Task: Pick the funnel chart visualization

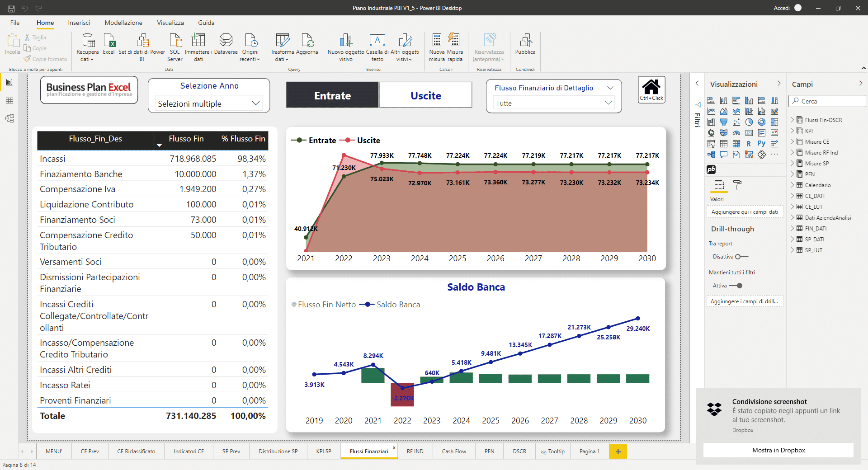Action: pos(724,122)
